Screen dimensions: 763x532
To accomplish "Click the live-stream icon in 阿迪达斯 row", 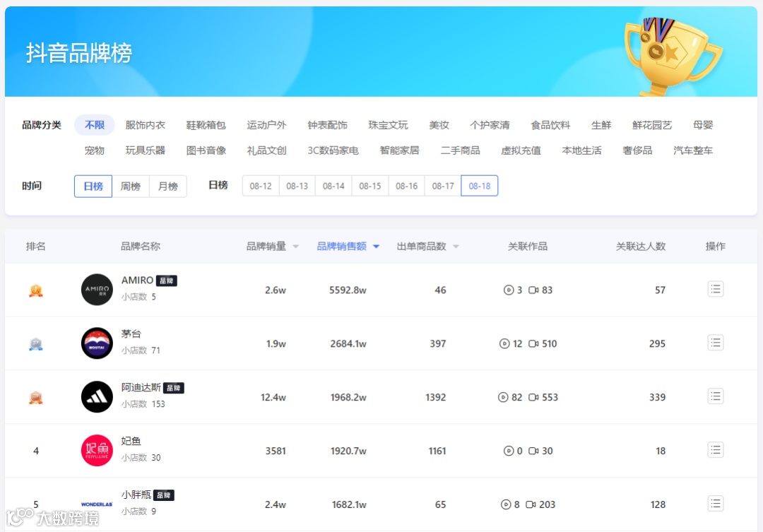I will point(503,397).
